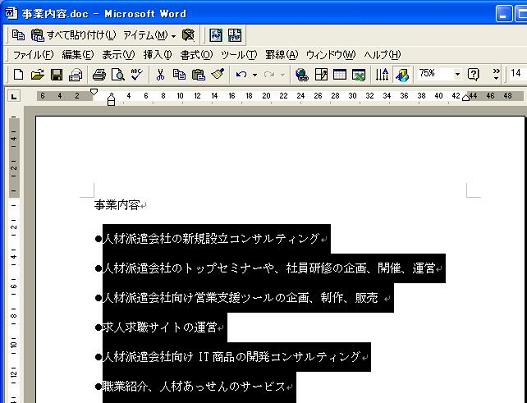
Task: Open the 編集(E) menu
Action: coord(78,55)
